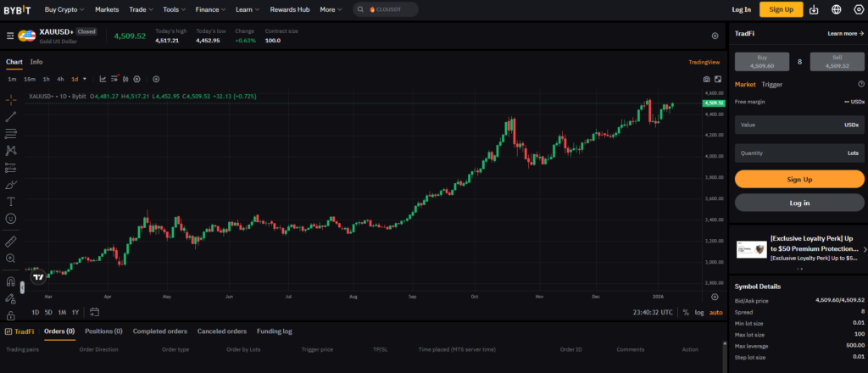Toggle magnet mode in drawing toolbar
This screenshot has height=373, width=868.
(11, 281)
